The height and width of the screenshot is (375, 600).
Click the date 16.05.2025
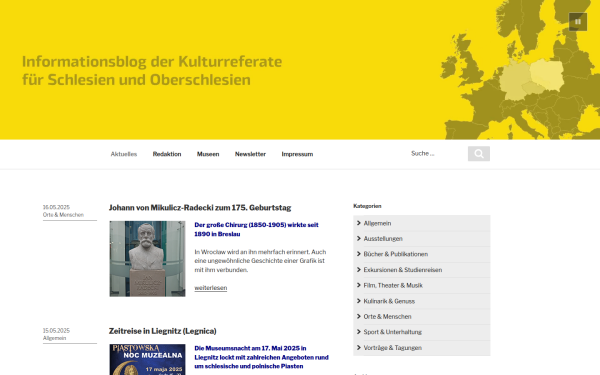(x=56, y=207)
